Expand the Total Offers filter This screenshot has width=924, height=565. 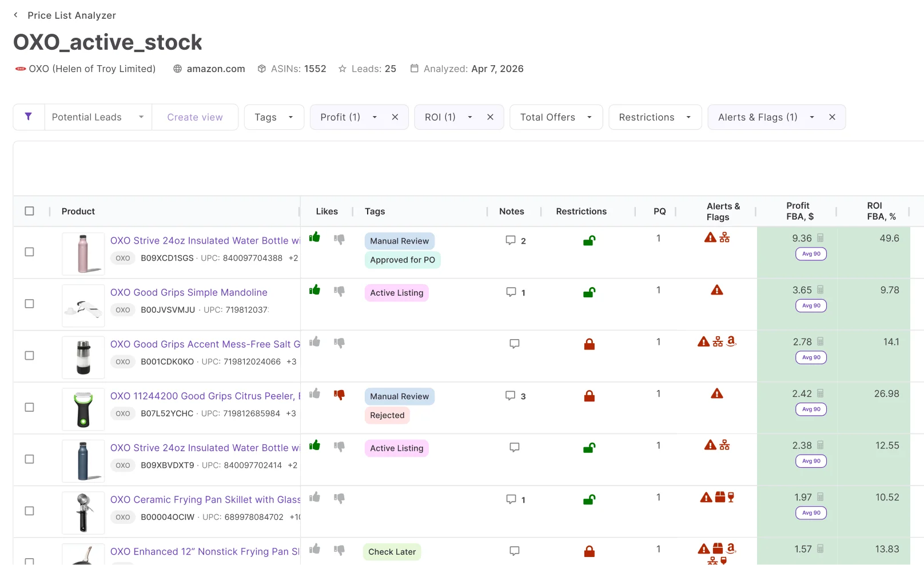(x=556, y=117)
